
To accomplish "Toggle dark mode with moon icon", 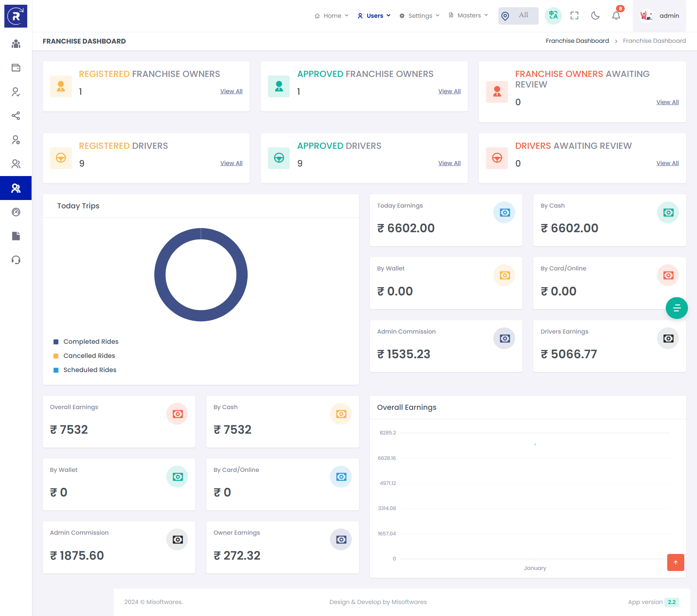I will [x=595, y=16].
